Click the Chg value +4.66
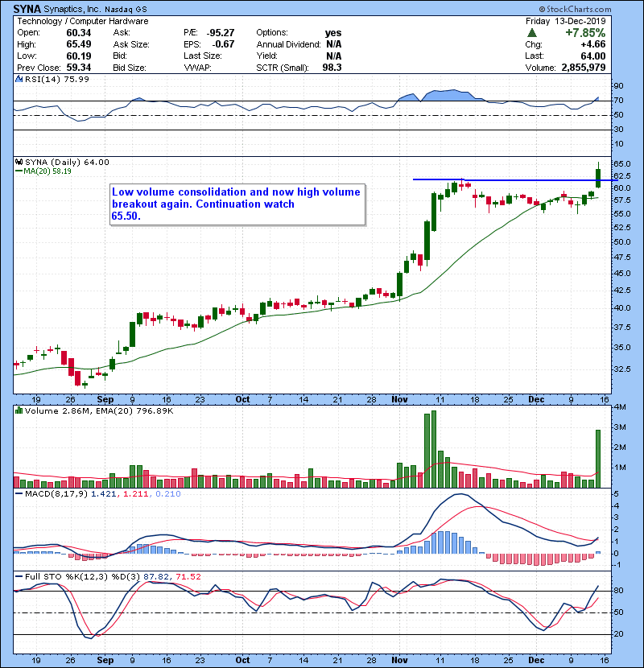The height and width of the screenshot is (668, 644). point(592,44)
